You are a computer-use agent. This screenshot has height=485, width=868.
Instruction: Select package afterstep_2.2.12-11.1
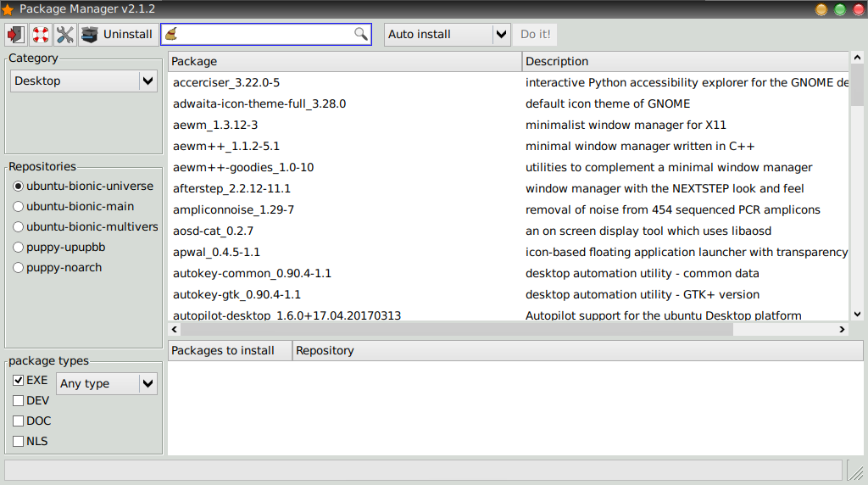pyautogui.click(x=232, y=188)
